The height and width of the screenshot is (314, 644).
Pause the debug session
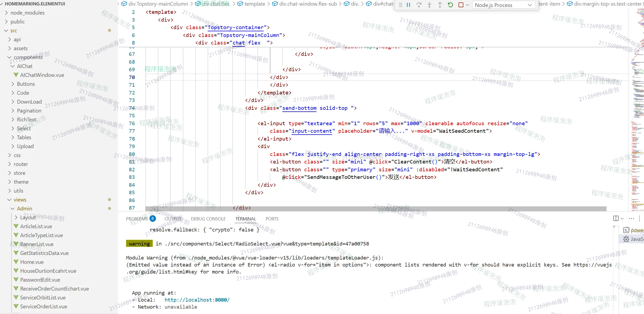coord(408,5)
